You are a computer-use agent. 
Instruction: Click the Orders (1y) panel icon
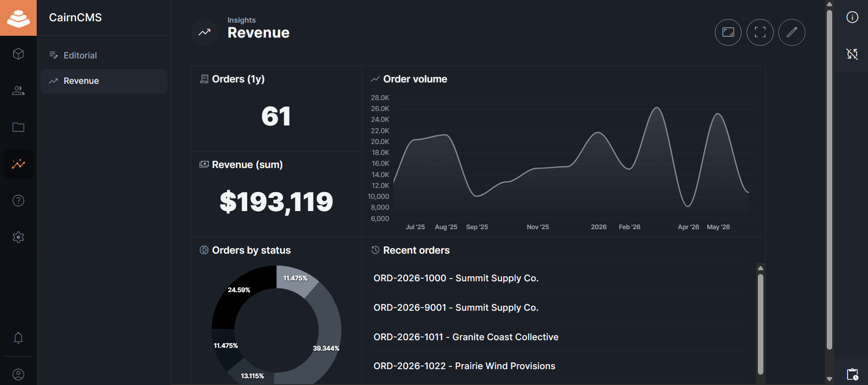[x=204, y=79]
